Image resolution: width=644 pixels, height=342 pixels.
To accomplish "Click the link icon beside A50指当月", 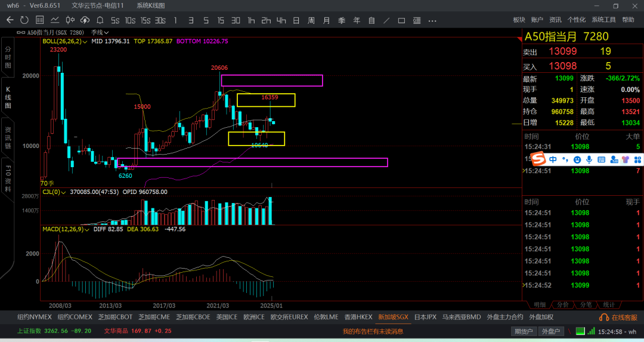I will pyautogui.click(x=20, y=32).
